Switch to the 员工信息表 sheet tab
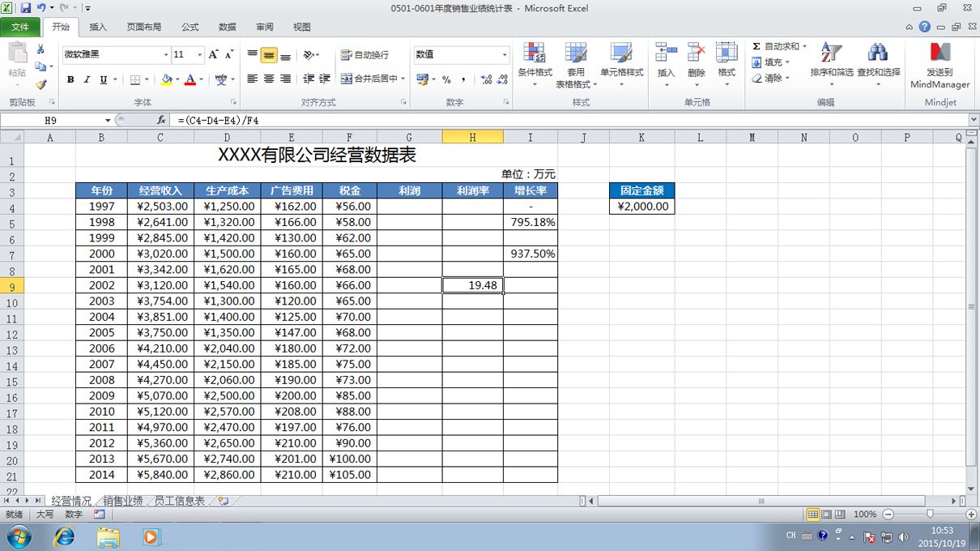Screen dimensions: 980x551 pos(179,501)
